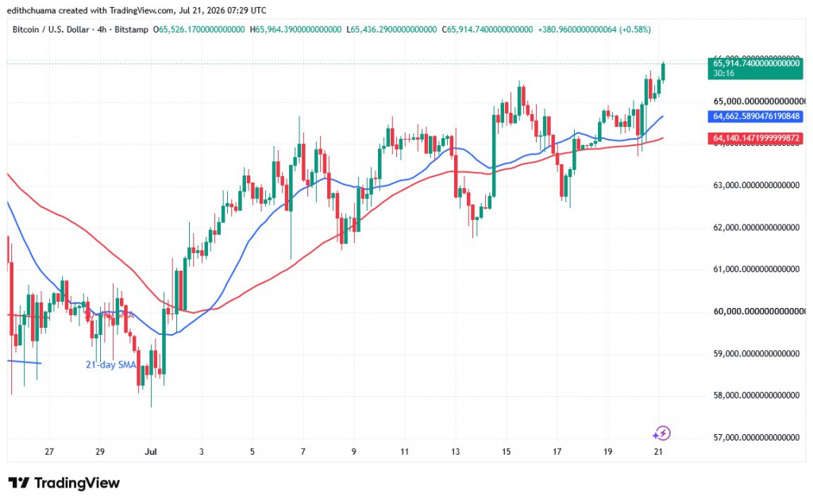Click the 61,000 price axis label

[757, 269]
